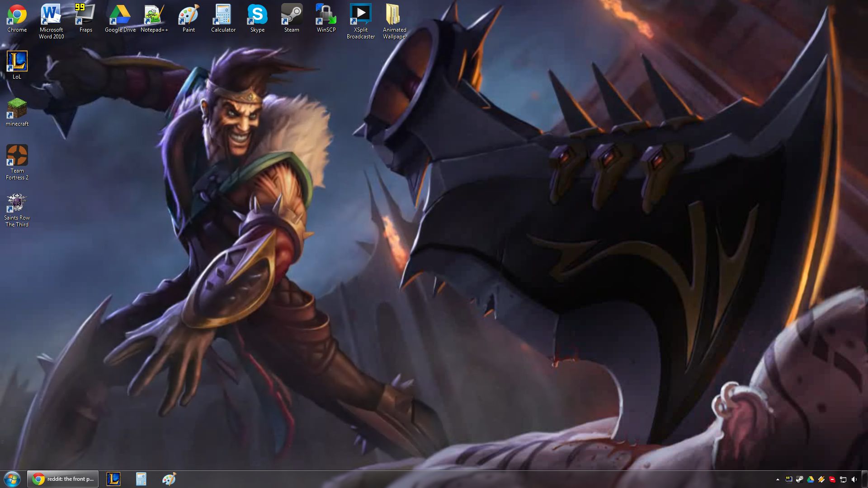Image resolution: width=868 pixels, height=488 pixels.
Task: Open the Chrome desktop shortcut
Action: pyautogui.click(x=17, y=19)
